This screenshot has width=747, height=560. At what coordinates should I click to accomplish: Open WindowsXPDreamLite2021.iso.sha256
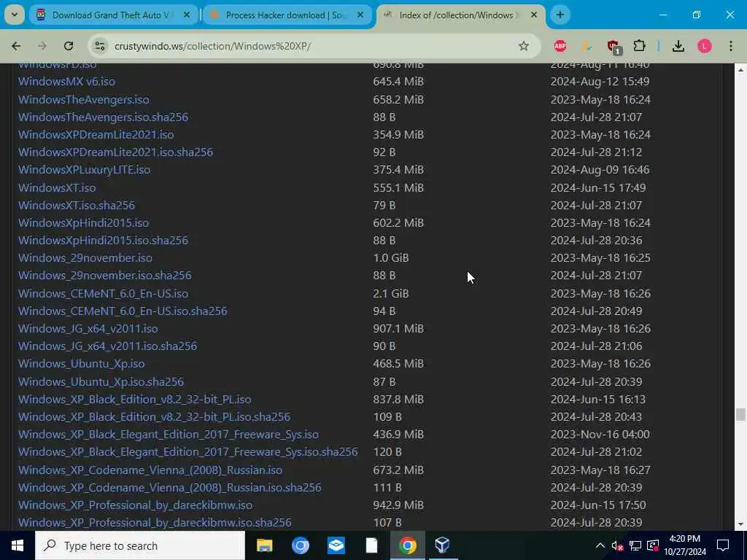tap(116, 152)
